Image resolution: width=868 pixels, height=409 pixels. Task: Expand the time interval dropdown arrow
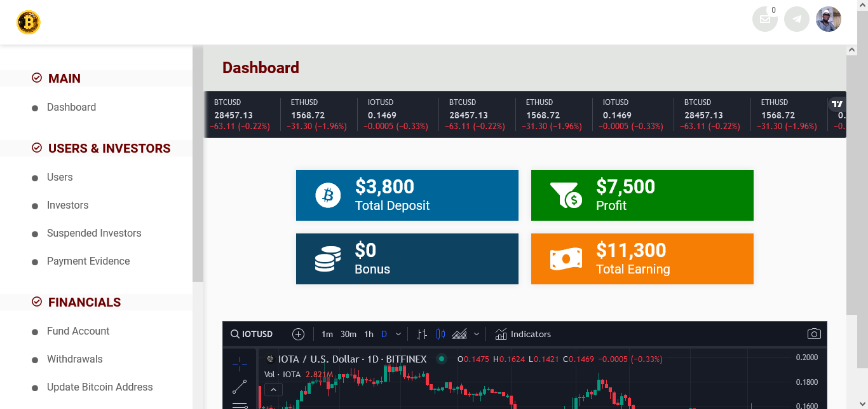click(398, 334)
